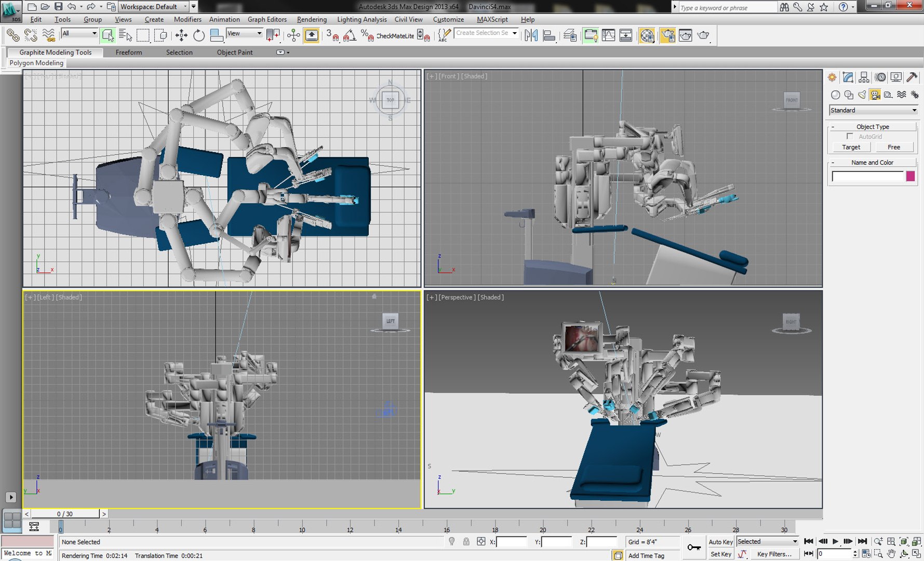Activate Select and Scale tool
924x561 pixels.
(x=217, y=35)
